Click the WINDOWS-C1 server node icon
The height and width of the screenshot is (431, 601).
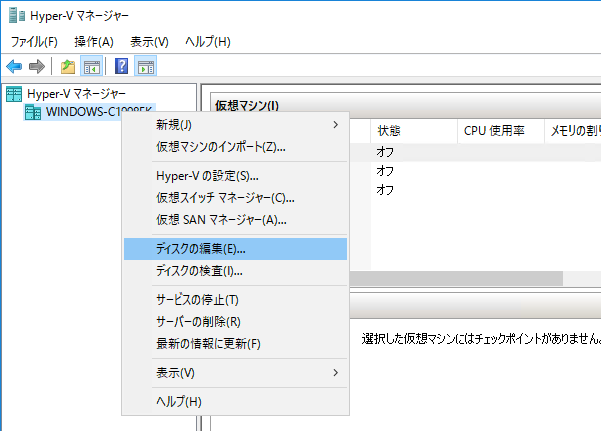(33, 112)
